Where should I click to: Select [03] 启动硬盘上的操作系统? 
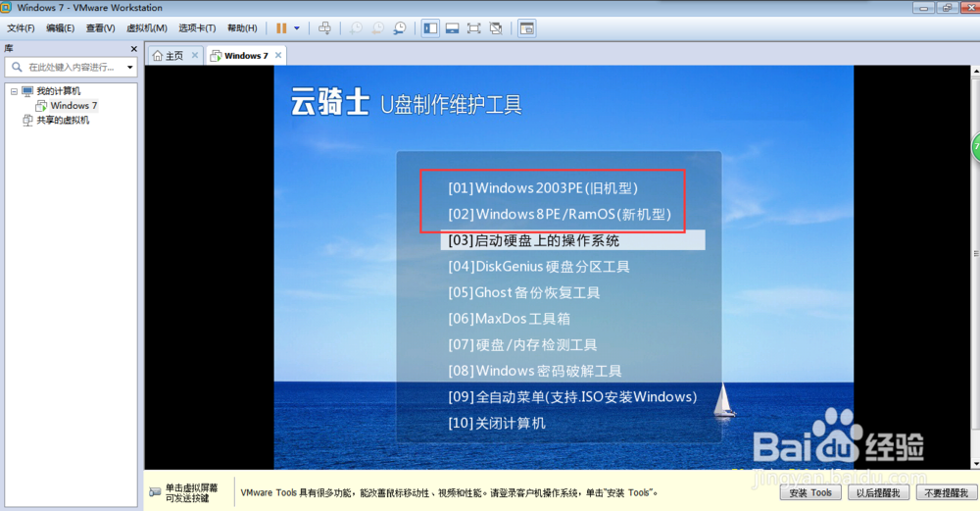pyautogui.click(x=572, y=240)
